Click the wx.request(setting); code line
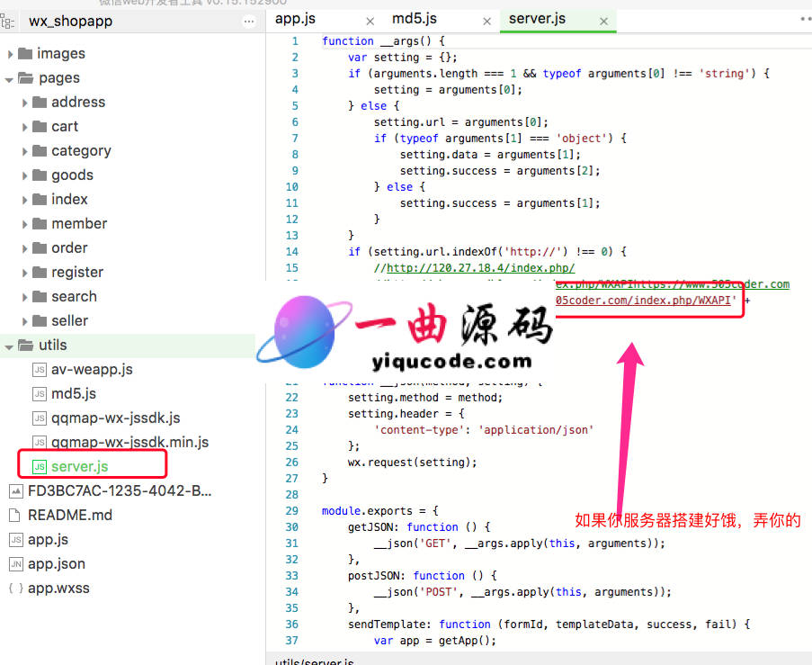The width and height of the screenshot is (812, 665). 412,463
